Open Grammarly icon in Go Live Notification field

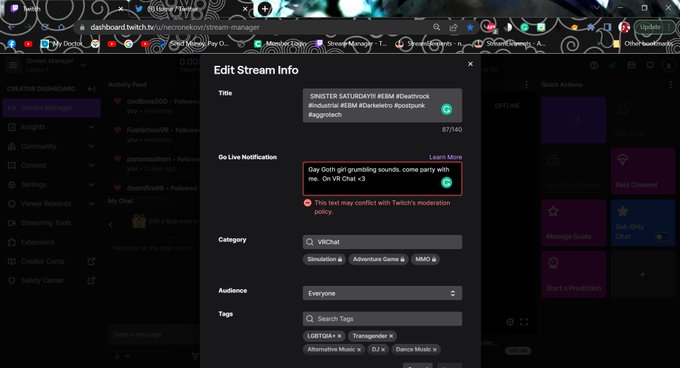point(446,182)
